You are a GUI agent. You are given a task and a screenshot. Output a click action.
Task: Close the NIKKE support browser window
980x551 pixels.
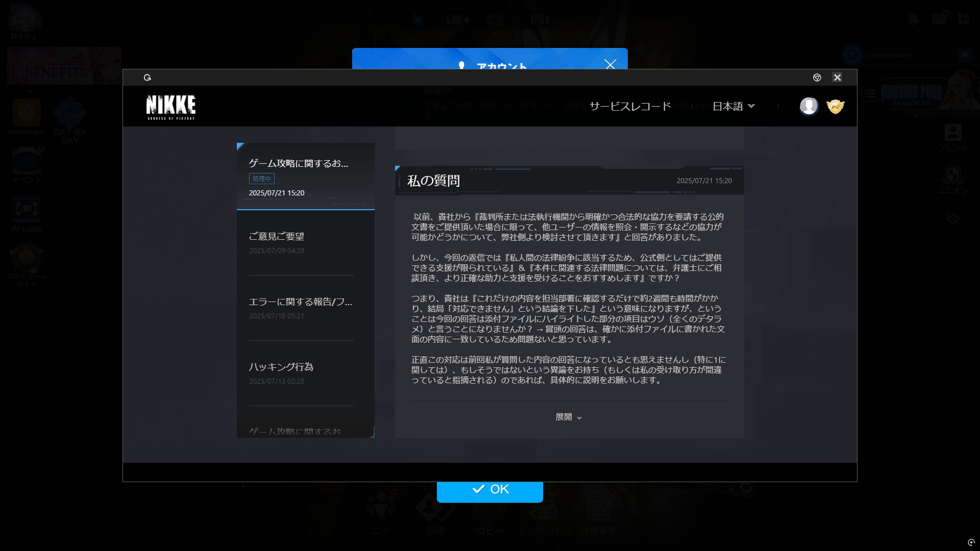click(x=837, y=78)
